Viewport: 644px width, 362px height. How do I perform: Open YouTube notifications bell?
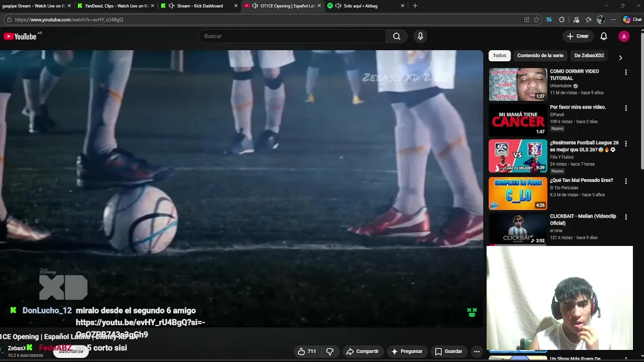(604, 36)
